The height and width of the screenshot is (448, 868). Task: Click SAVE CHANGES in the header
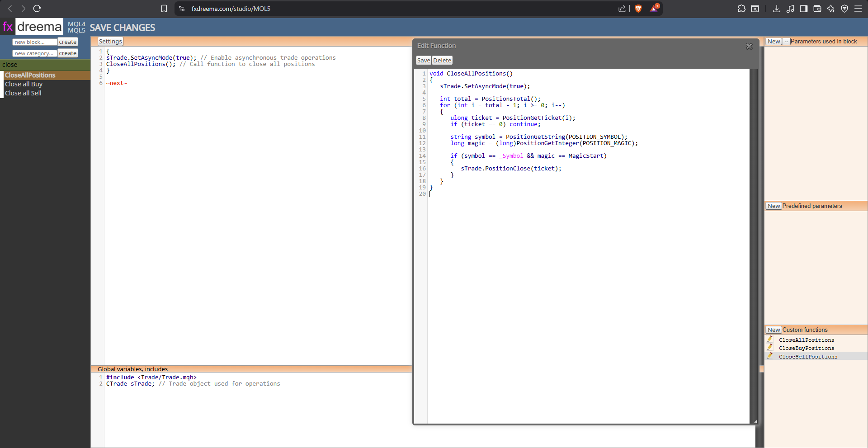(123, 28)
